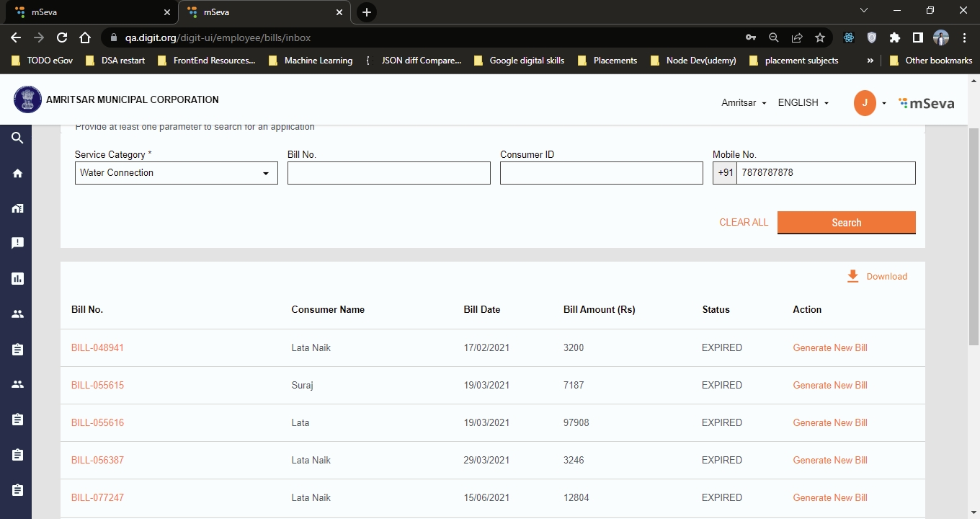
Task: Generate New Bill for Suraj's bill
Action: click(829, 385)
